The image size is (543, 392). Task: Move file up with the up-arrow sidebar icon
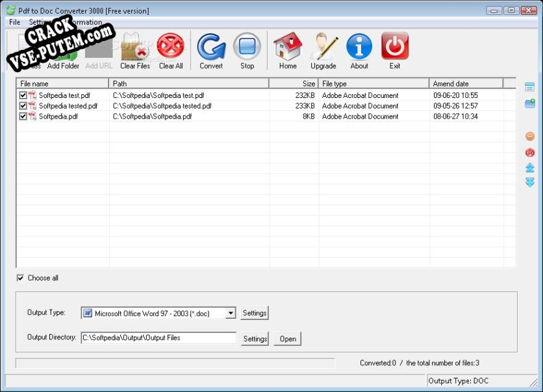pyautogui.click(x=530, y=168)
